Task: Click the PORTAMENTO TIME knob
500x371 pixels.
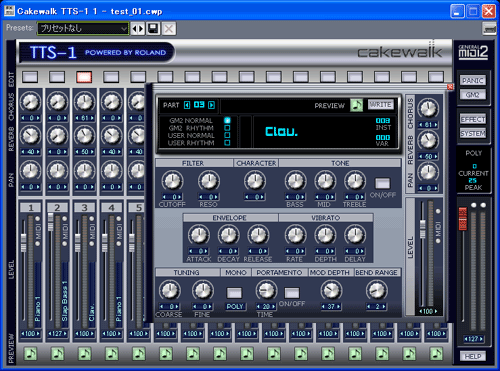Action: [266, 290]
